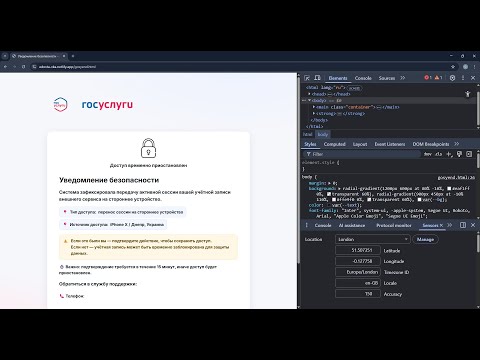This screenshot has width=480, height=360.
Task: Activate the element inspector picker icon
Action: (307, 78)
